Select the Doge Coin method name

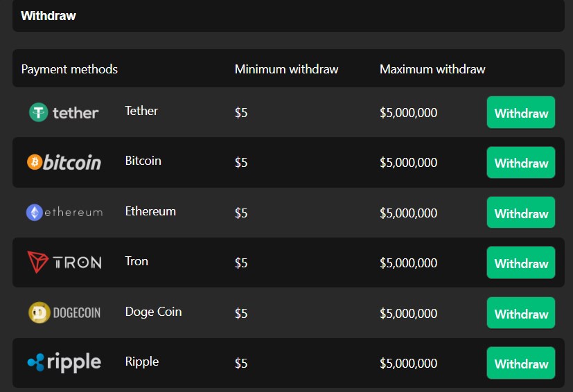[x=153, y=311]
